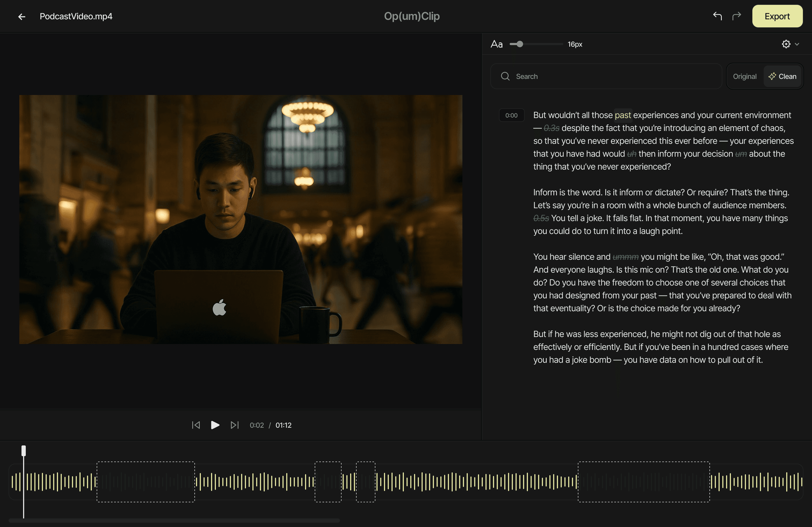Click the 0:02 current time text
The image size is (812, 527).
click(x=256, y=425)
